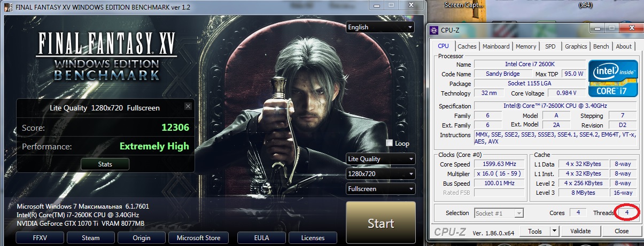The image size is (644, 246).
Task: Dismiss the score result panel with X
Action: pyautogui.click(x=188, y=107)
